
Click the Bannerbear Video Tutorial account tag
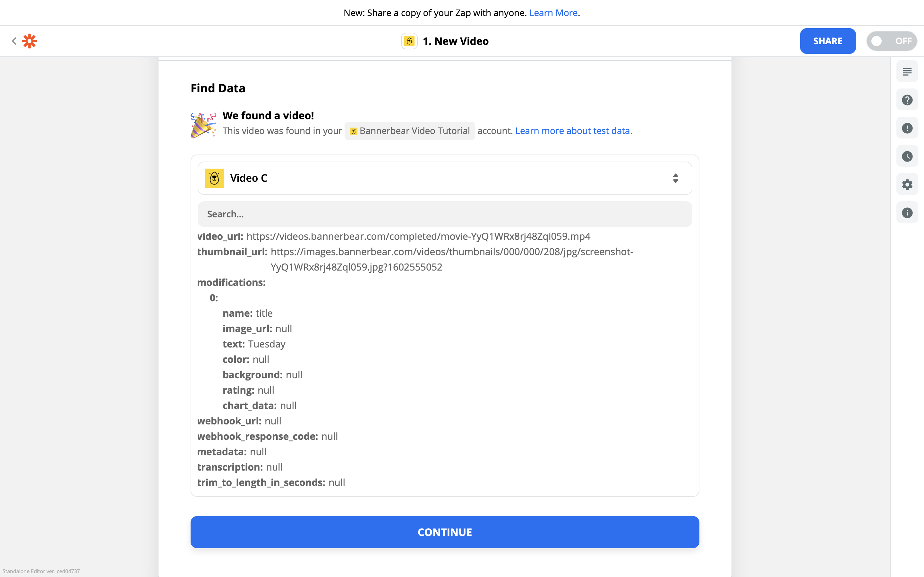(x=410, y=131)
